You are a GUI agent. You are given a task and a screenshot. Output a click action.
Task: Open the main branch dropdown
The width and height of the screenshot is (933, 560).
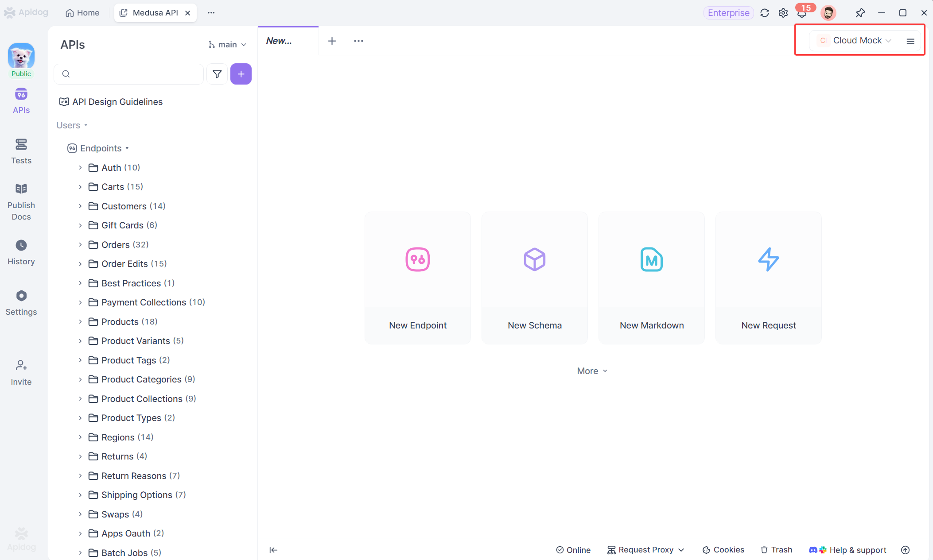[x=227, y=45]
